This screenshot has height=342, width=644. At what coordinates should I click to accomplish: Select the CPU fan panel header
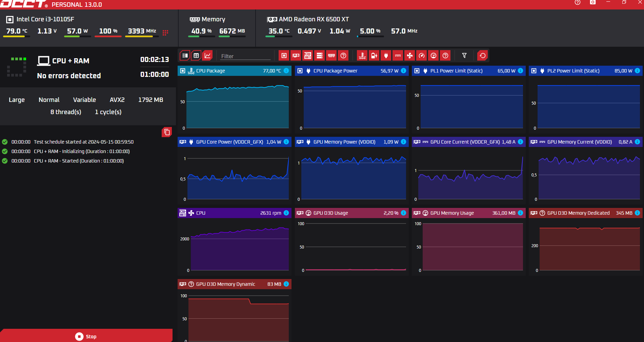pos(234,213)
